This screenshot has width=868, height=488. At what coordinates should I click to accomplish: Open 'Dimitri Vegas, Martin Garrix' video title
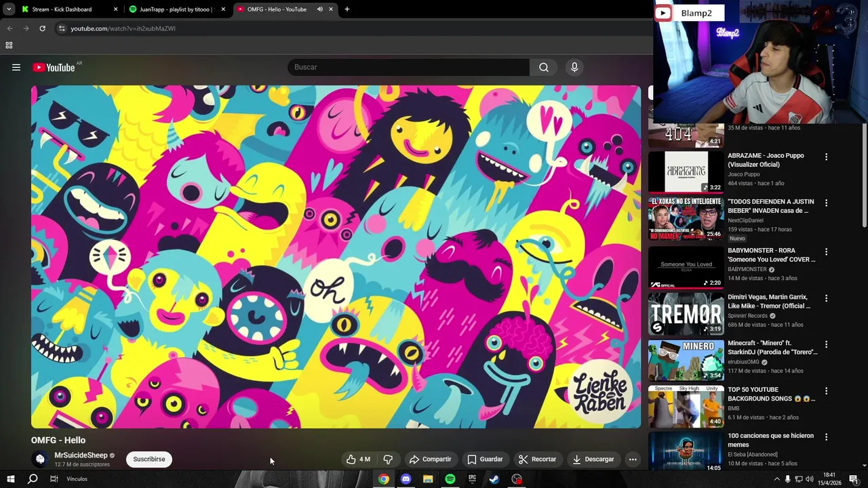point(770,302)
